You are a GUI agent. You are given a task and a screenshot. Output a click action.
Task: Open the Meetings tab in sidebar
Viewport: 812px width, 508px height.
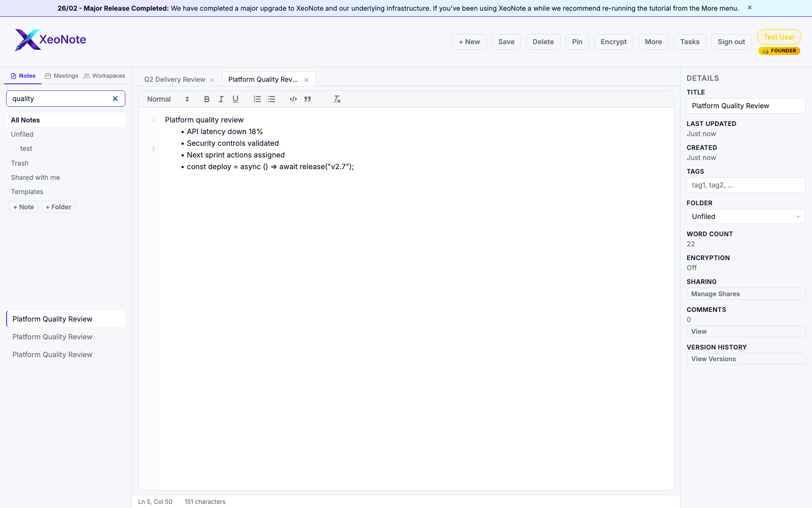click(x=61, y=76)
